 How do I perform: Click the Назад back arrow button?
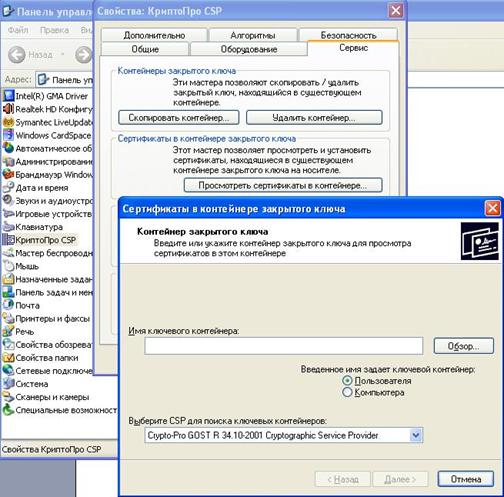(17, 55)
